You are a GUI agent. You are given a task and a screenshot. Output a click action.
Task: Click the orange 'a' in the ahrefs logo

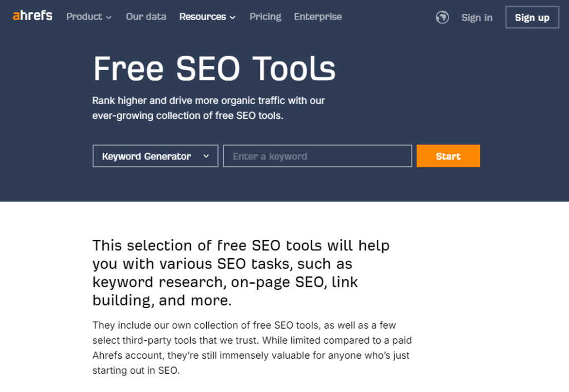tap(15, 16)
